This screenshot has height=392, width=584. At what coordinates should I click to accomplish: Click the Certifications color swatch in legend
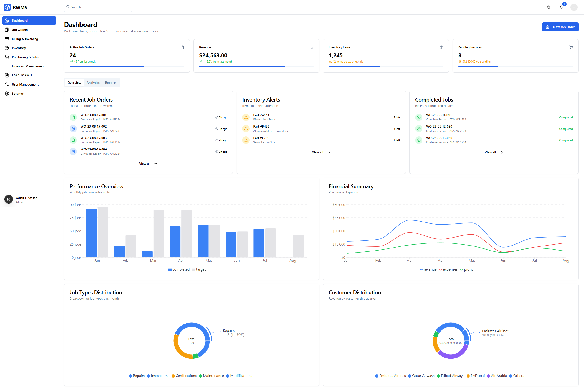click(173, 376)
